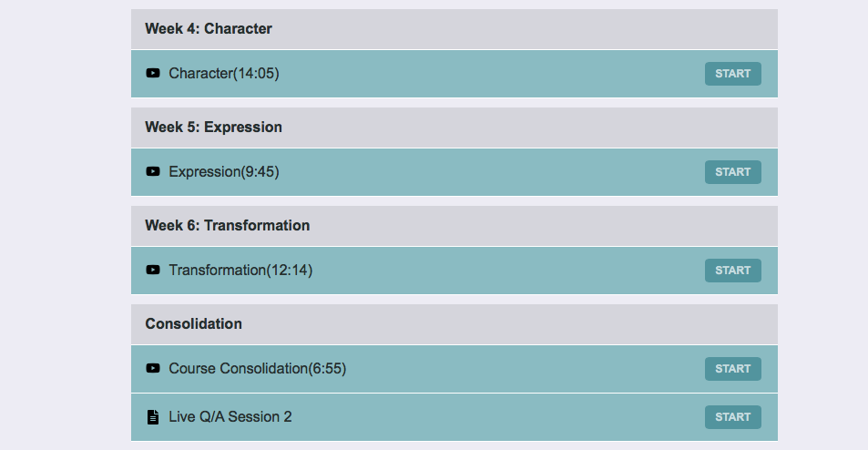Start the Expression lesson video

pos(733,172)
